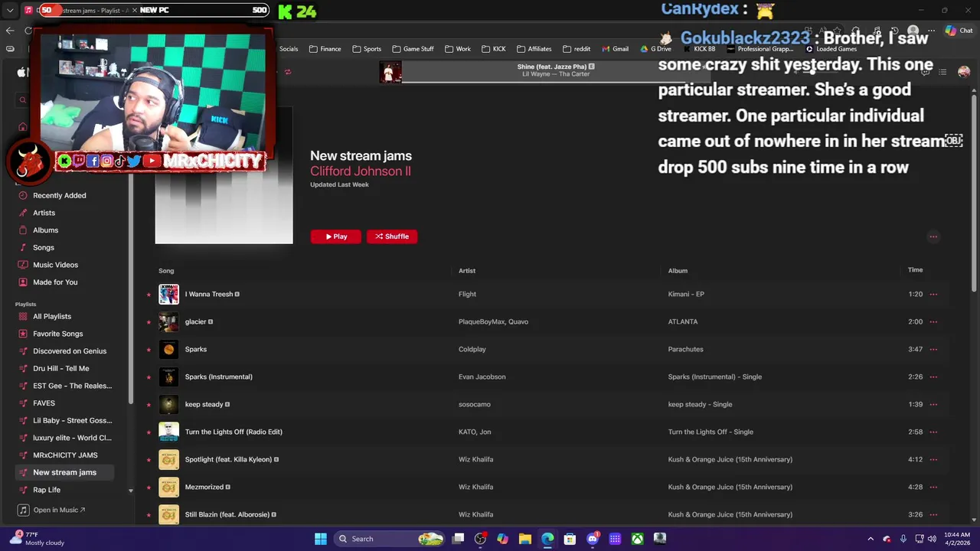Open more options for I Wanna Treesh
This screenshot has width=980, height=551.
tap(933, 294)
